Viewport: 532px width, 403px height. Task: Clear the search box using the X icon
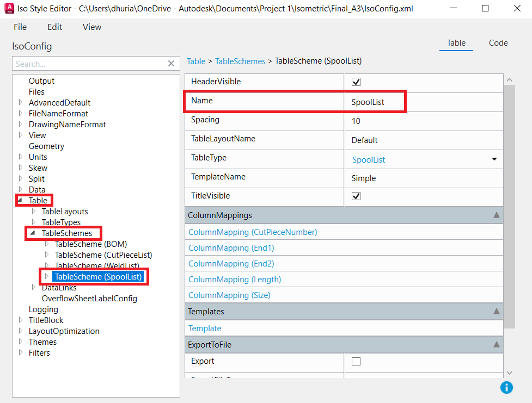pos(171,64)
